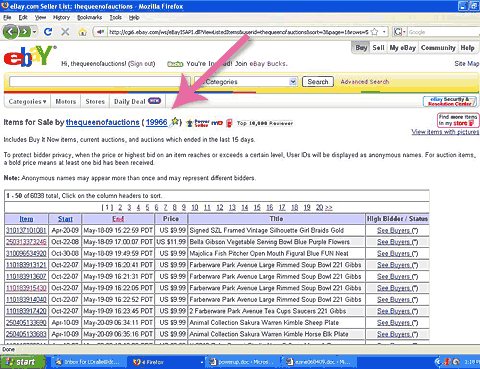This screenshot has width=480, height=369.
Task: Go to the browser Home page icon
Action: (82, 32)
